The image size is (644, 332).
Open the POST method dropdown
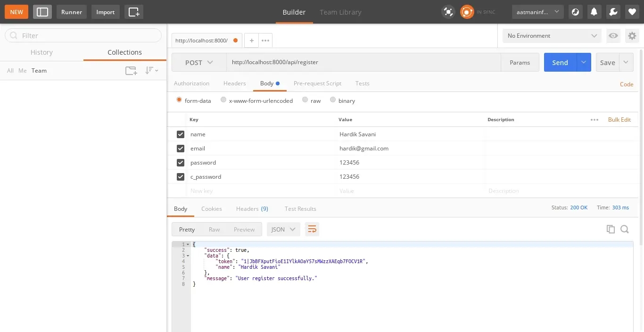click(199, 62)
